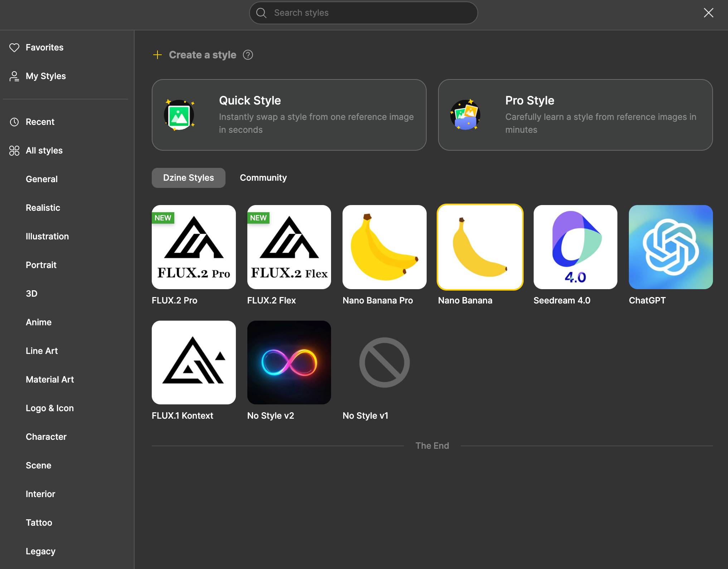
Task: Select the Dzine Styles tab
Action: (x=188, y=178)
